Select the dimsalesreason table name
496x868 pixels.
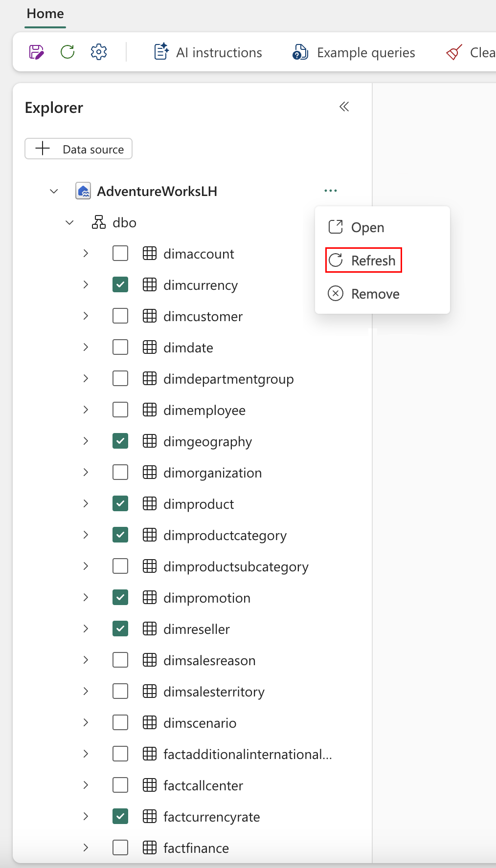(209, 660)
